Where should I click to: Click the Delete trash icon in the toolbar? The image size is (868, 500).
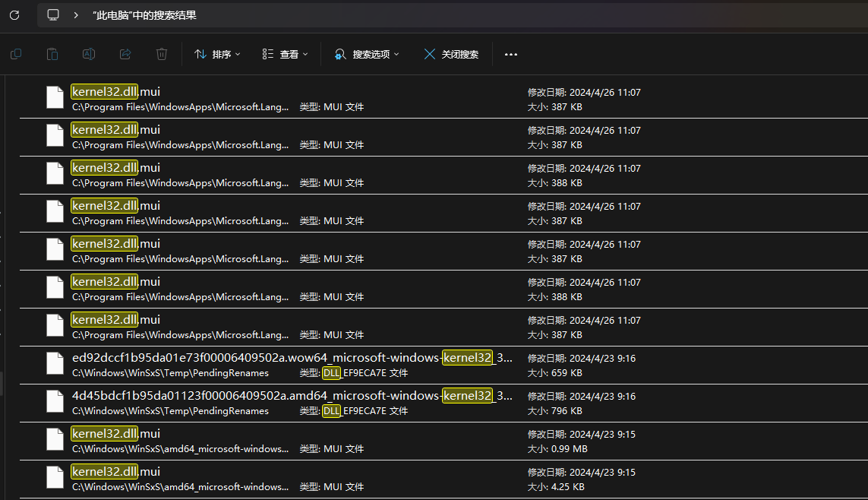160,54
